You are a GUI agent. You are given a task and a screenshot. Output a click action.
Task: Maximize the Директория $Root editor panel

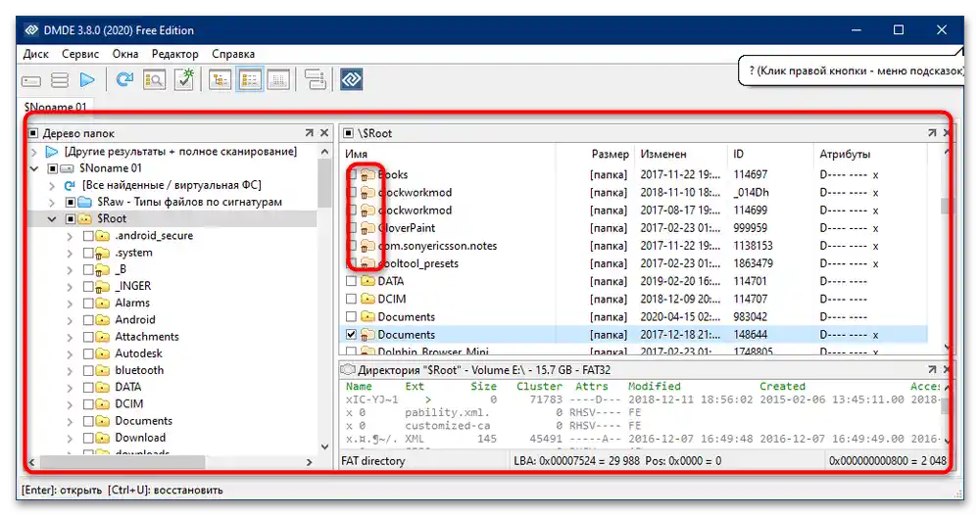tap(932, 370)
